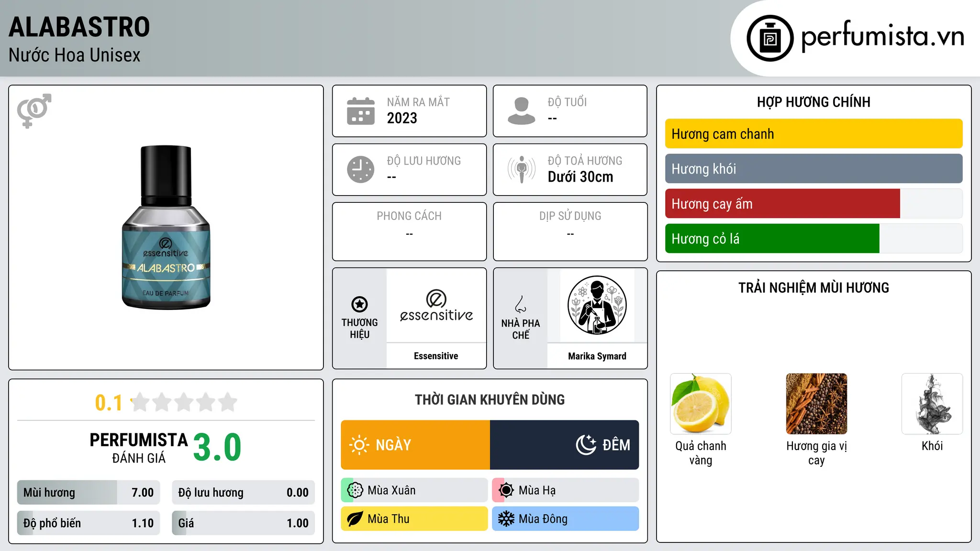This screenshot has height=551, width=980.
Task: Click the TRẢI NGHIỆM MÙI HƯƠNG heading
Action: click(x=813, y=287)
